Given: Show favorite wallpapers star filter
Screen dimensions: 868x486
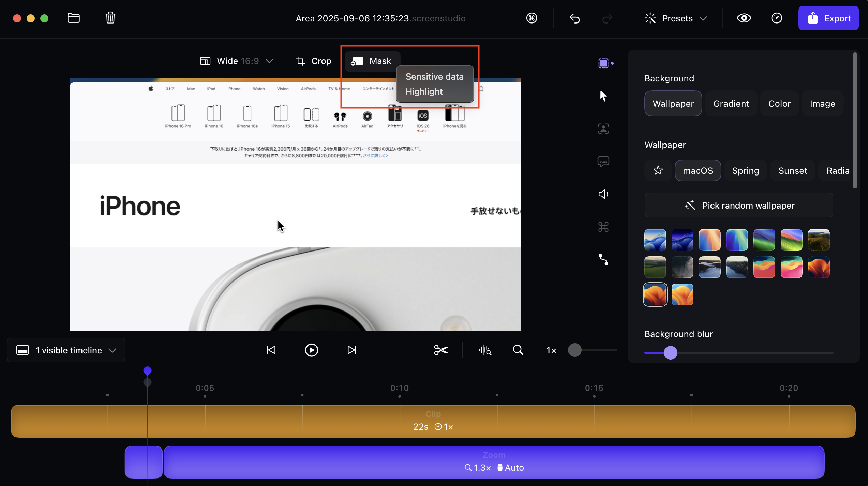Looking at the screenshot, I should coord(658,170).
